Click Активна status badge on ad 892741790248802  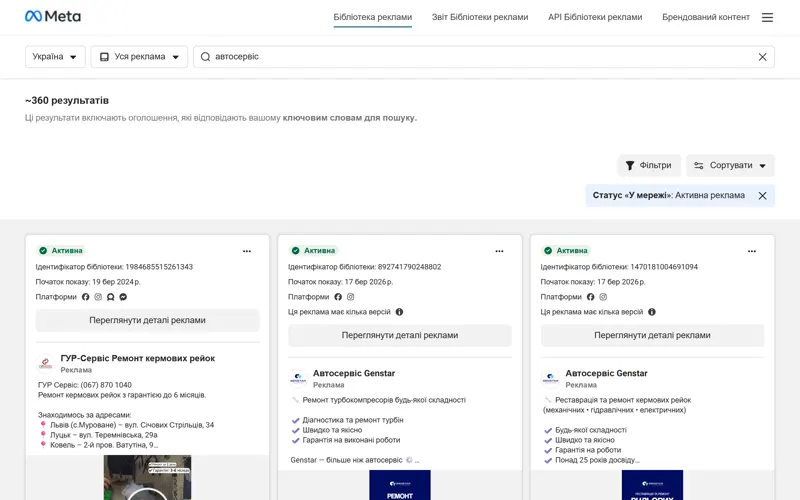[313, 251]
